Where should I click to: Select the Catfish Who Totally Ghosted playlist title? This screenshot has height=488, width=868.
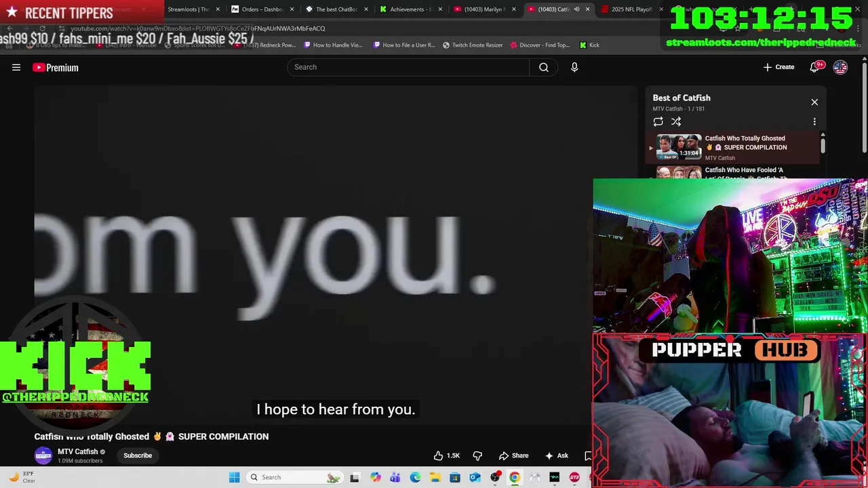coord(746,143)
